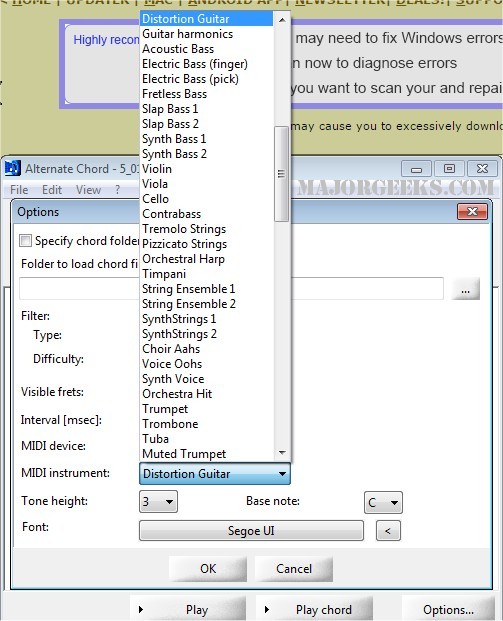Choose Pizzicato Strings

(207, 244)
